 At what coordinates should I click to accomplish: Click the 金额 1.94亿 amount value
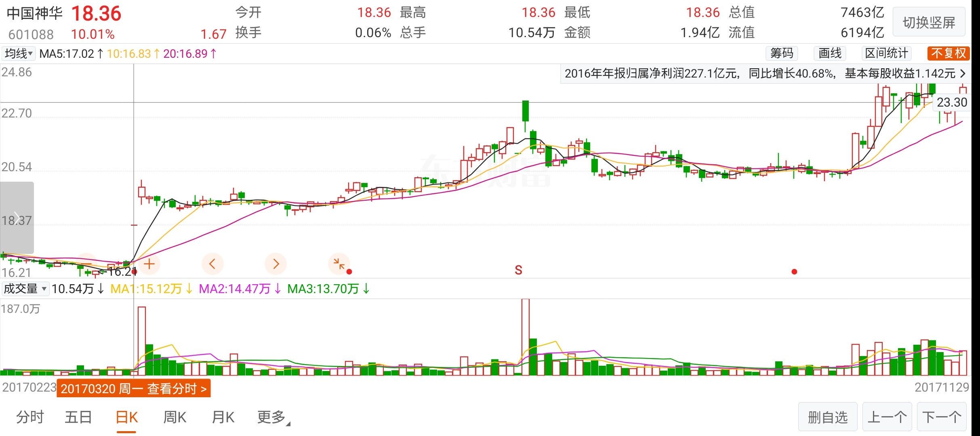(700, 32)
